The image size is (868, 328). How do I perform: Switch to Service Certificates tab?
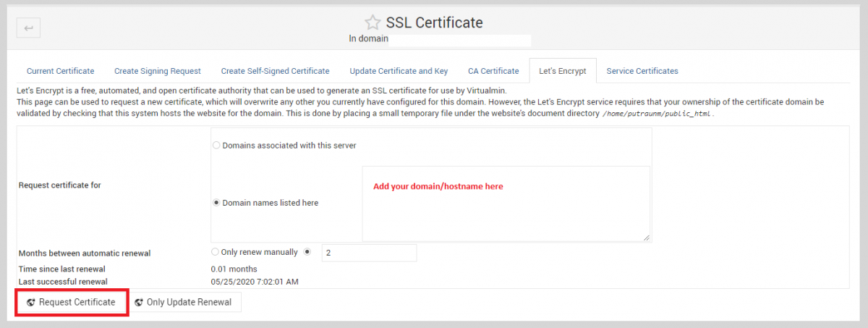[642, 71]
